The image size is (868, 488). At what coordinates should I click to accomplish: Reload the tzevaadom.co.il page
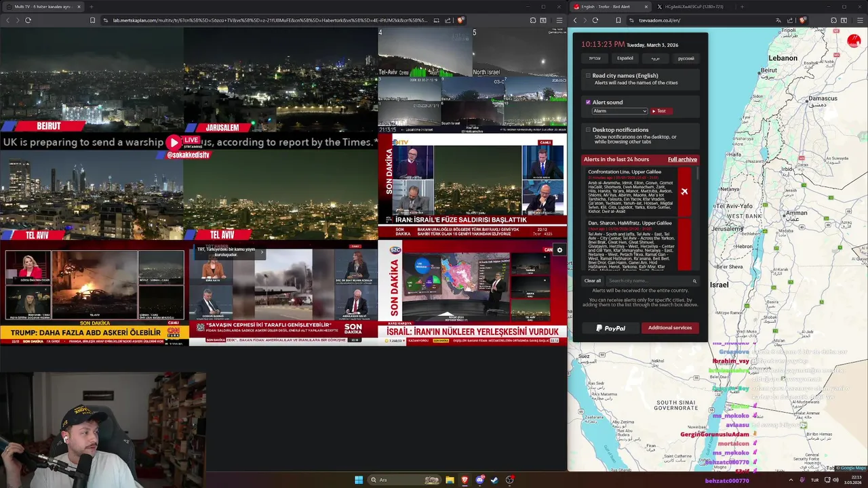tap(595, 20)
